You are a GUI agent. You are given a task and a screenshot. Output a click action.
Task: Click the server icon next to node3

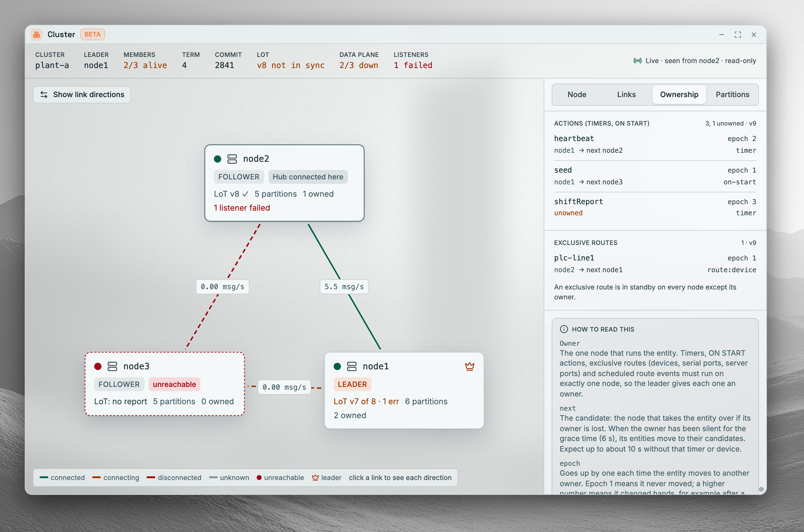pyautogui.click(x=112, y=367)
